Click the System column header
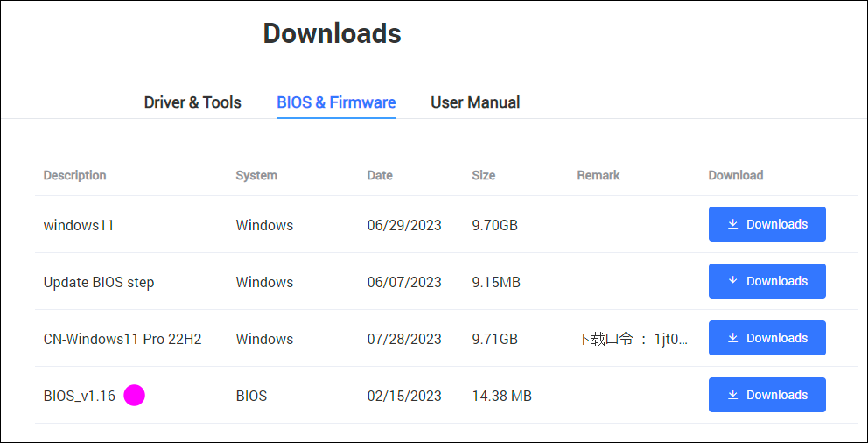 pyautogui.click(x=256, y=176)
